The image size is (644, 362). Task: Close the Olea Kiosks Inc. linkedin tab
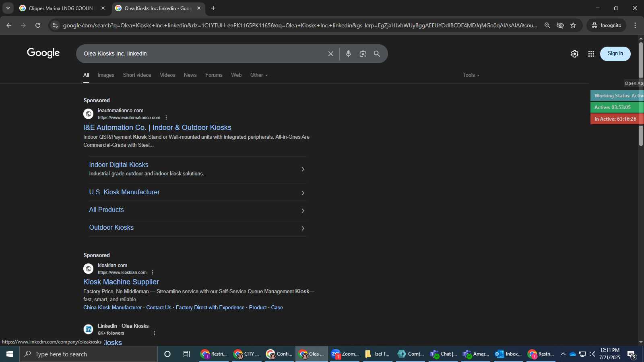click(199, 8)
